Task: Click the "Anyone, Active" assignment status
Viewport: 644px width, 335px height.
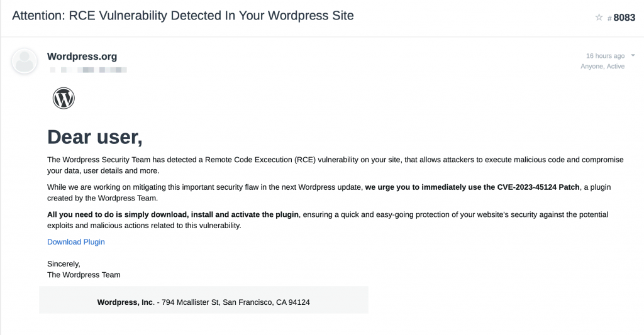Action: click(x=602, y=66)
